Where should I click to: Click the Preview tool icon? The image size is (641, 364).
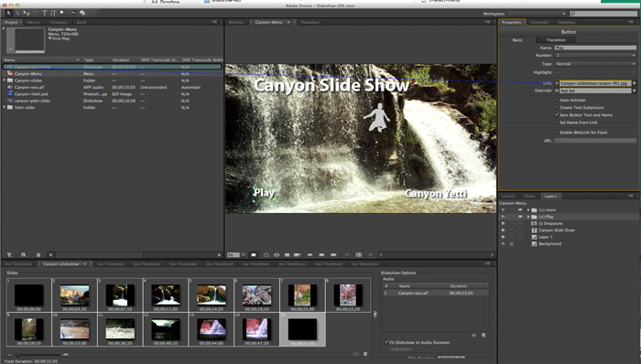coord(82,13)
